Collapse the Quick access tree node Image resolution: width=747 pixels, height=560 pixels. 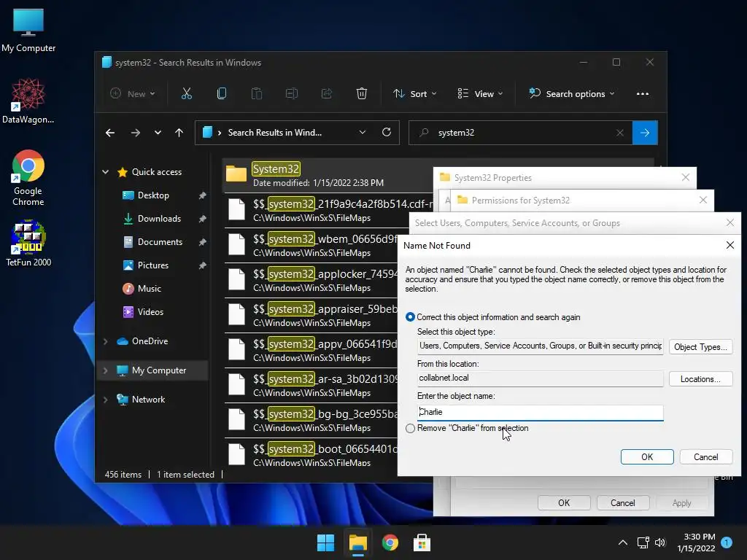pyautogui.click(x=106, y=172)
